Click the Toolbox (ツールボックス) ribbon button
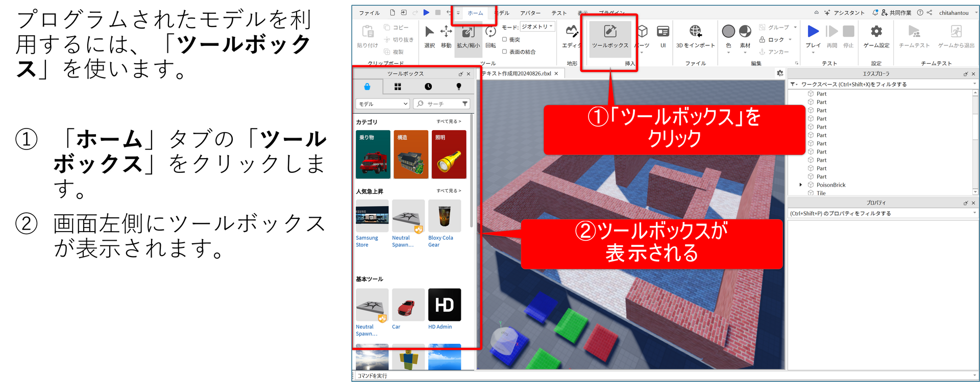 pyautogui.click(x=610, y=36)
